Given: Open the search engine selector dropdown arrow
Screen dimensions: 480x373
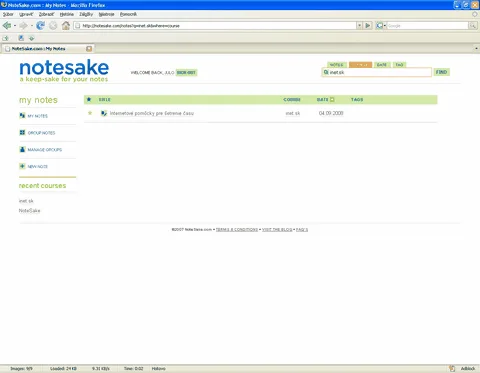Looking at the screenshot, I should (x=385, y=26).
